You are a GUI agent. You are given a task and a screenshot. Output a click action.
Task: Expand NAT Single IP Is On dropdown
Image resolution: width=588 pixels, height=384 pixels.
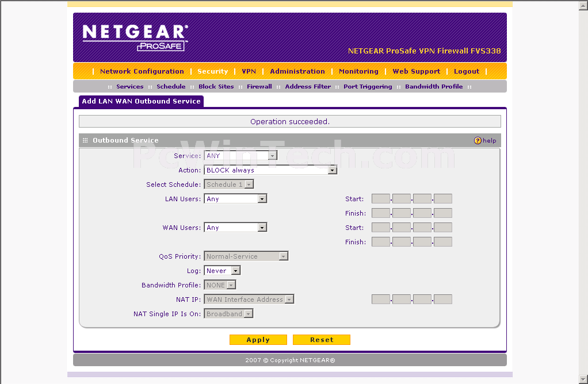coord(228,313)
